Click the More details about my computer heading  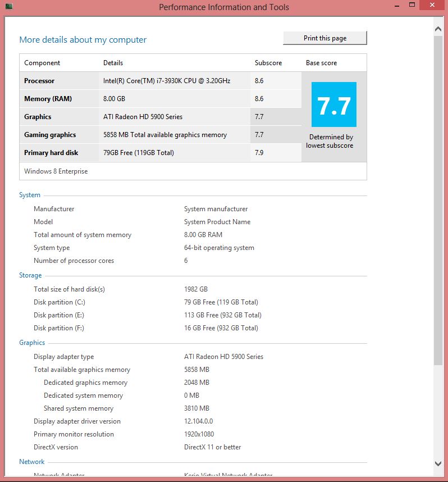(83, 40)
